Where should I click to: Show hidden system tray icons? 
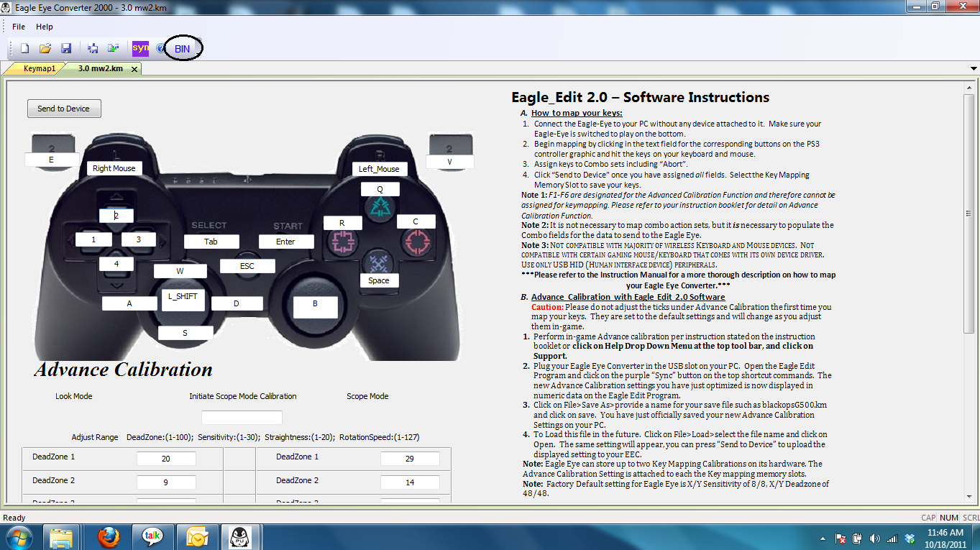[823, 538]
